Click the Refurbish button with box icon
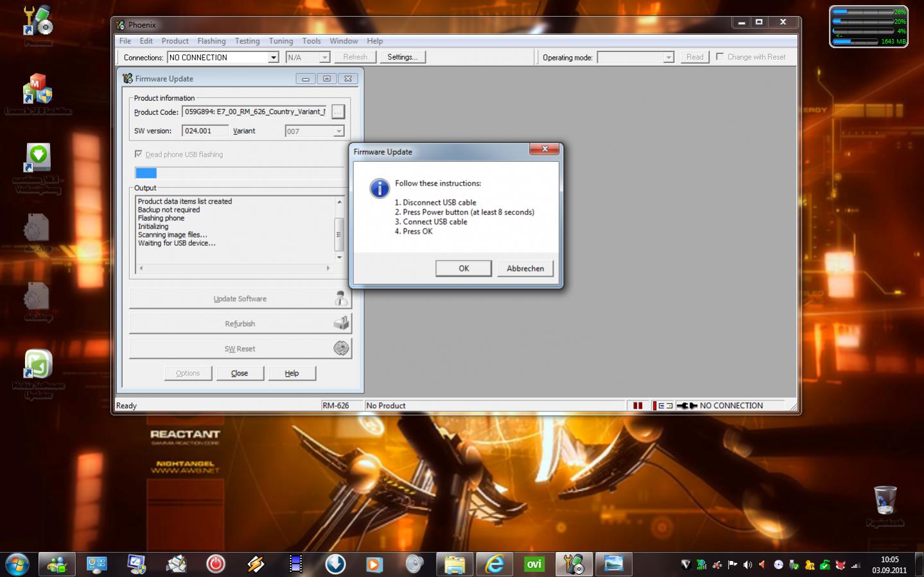This screenshot has height=577, width=924. (x=240, y=323)
